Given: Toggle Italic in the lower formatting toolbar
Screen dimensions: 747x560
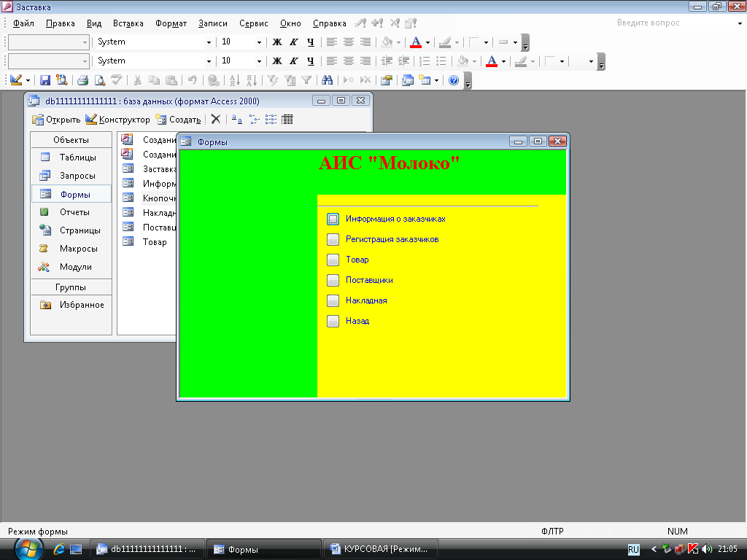Looking at the screenshot, I should (293, 61).
